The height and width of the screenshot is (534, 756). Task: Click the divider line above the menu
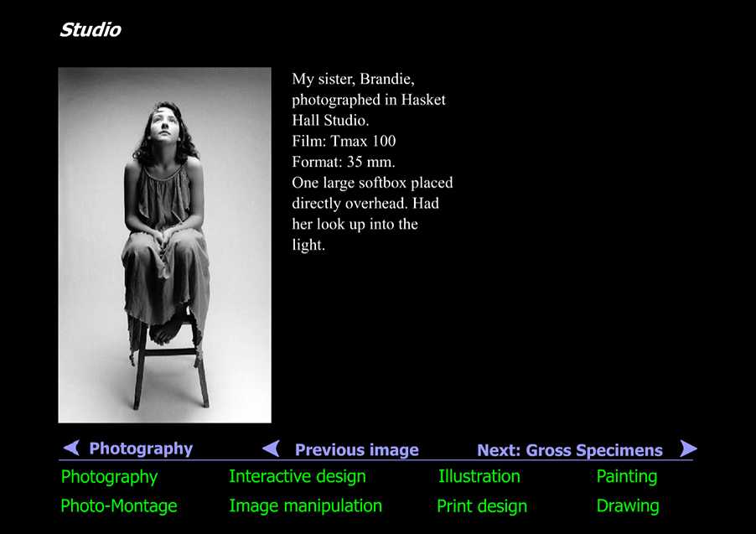click(377, 461)
